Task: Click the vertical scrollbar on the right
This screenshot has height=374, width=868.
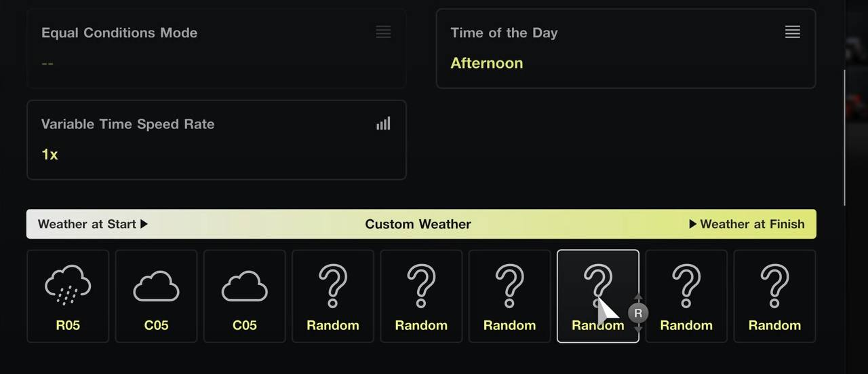Action: click(x=844, y=136)
